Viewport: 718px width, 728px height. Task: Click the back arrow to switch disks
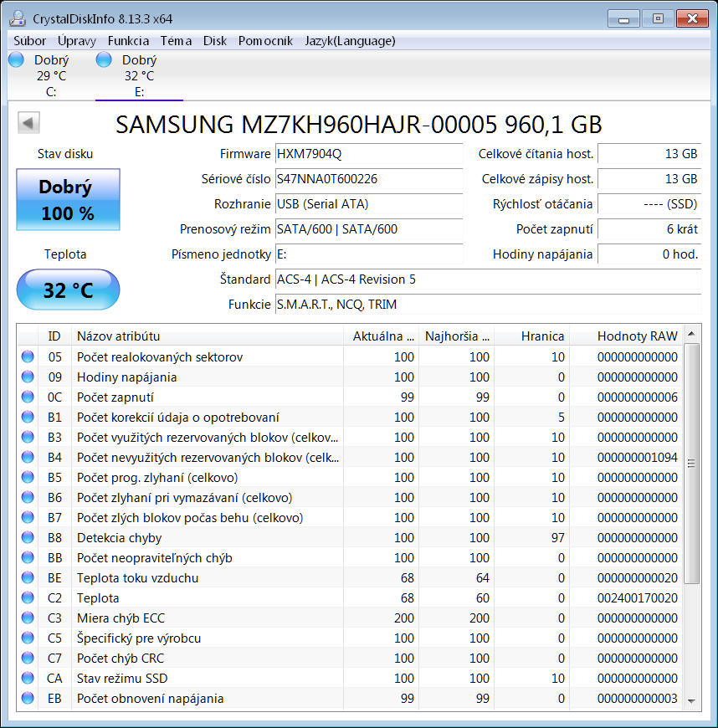[x=28, y=122]
